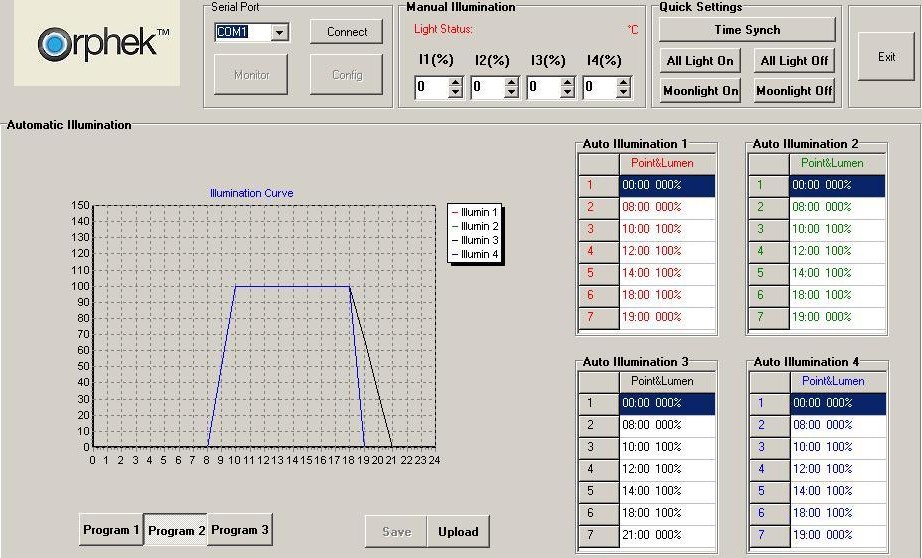The image size is (922, 558).
Task: Click the Orphek logo image
Action: coord(97,44)
